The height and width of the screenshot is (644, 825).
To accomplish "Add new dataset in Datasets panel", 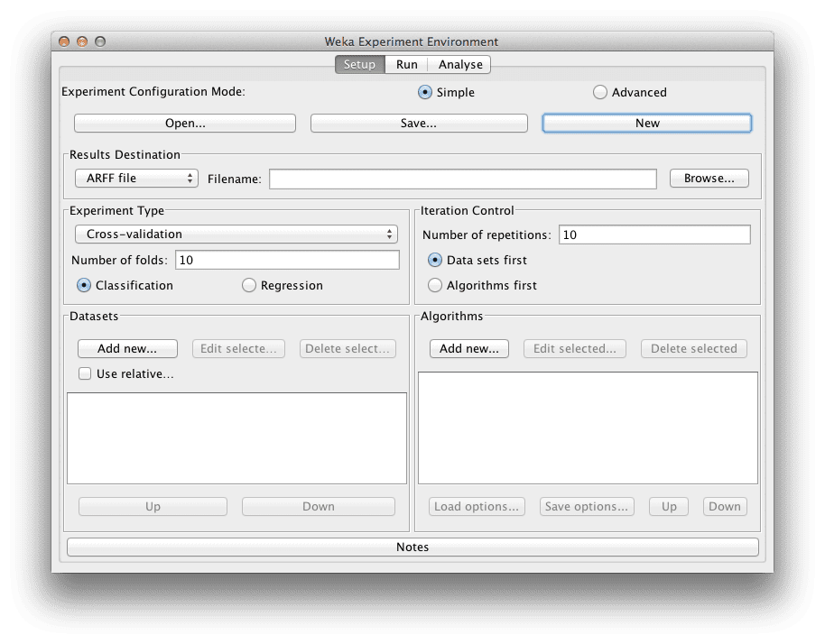I will pyautogui.click(x=127, y=348).
